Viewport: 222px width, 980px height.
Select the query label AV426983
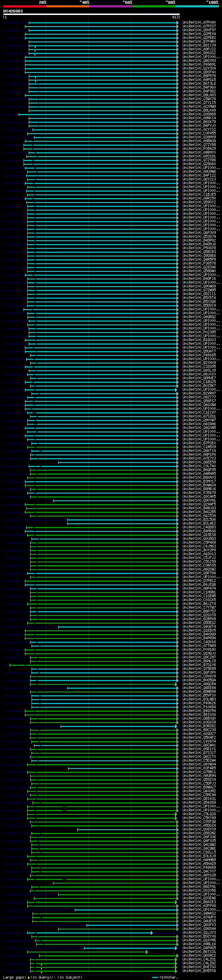(x=13, y=11)
